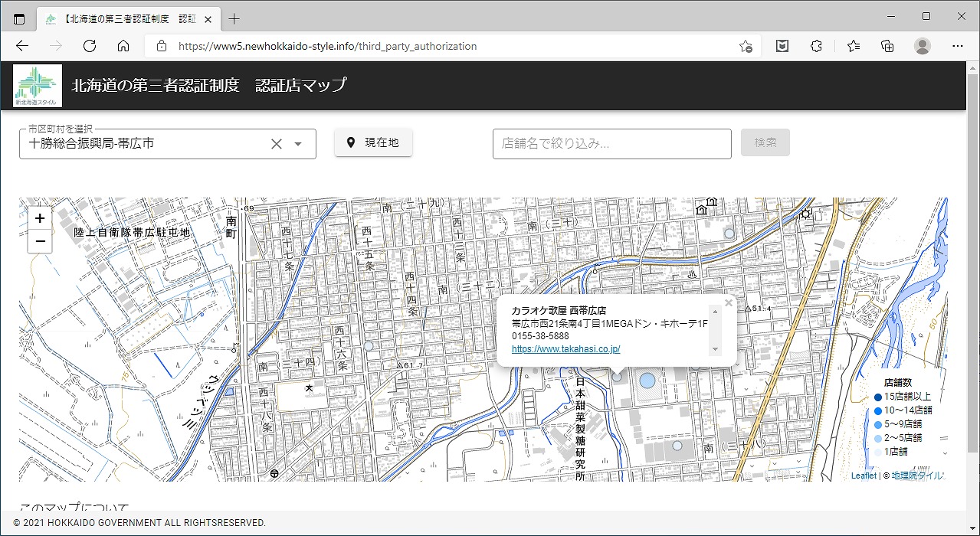
Task: Click the 検索 search button
Action: [x=765, y=142]
